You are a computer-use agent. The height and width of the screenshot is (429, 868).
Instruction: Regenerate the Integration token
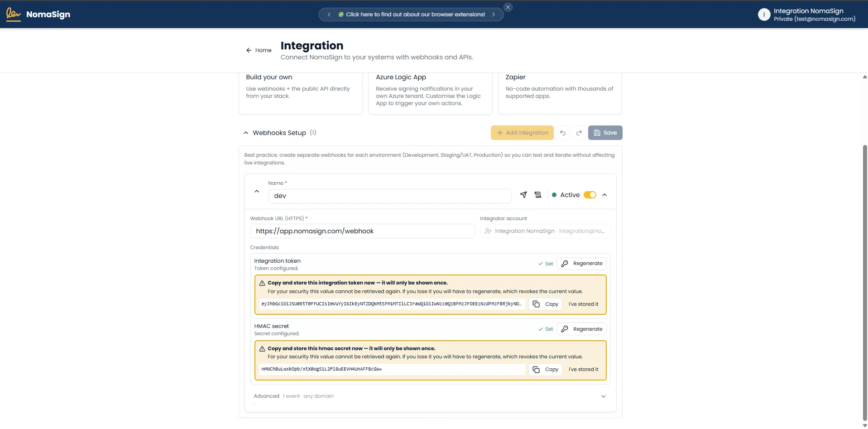pyautogui.click(x=582, y=264)
